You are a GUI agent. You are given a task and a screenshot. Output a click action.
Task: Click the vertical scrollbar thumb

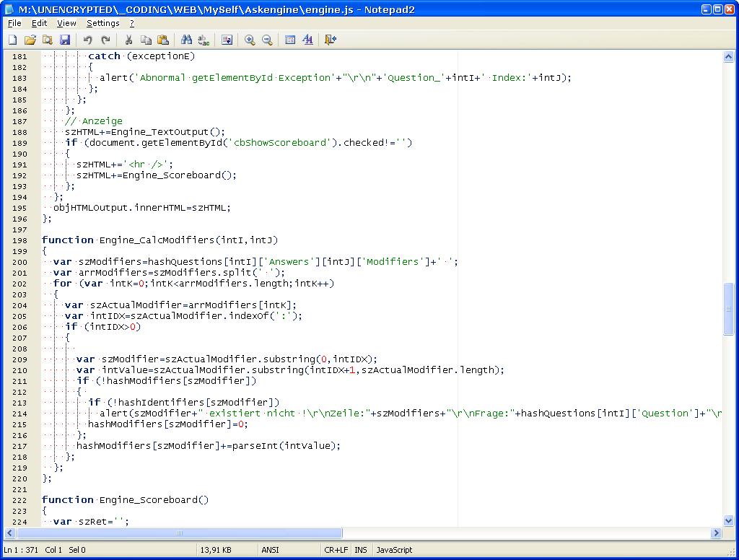(728, 309)
